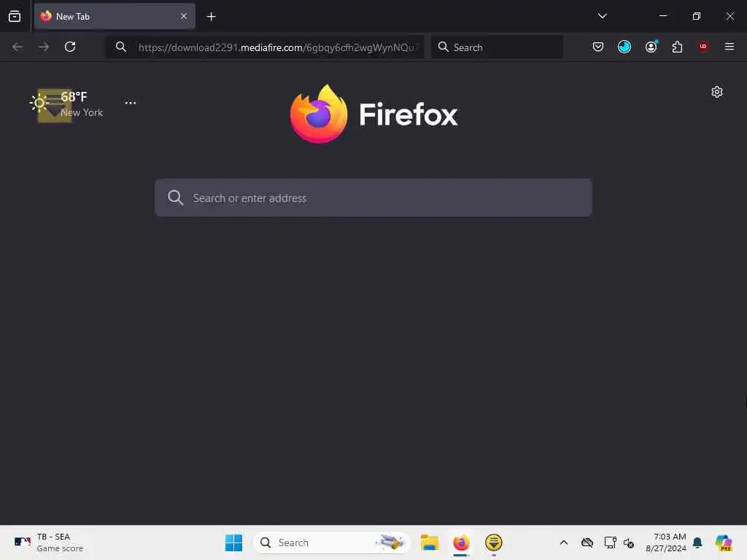Open the TB - SEA game score widget
The height and width of the screenshot is (560, 747).
49,542
